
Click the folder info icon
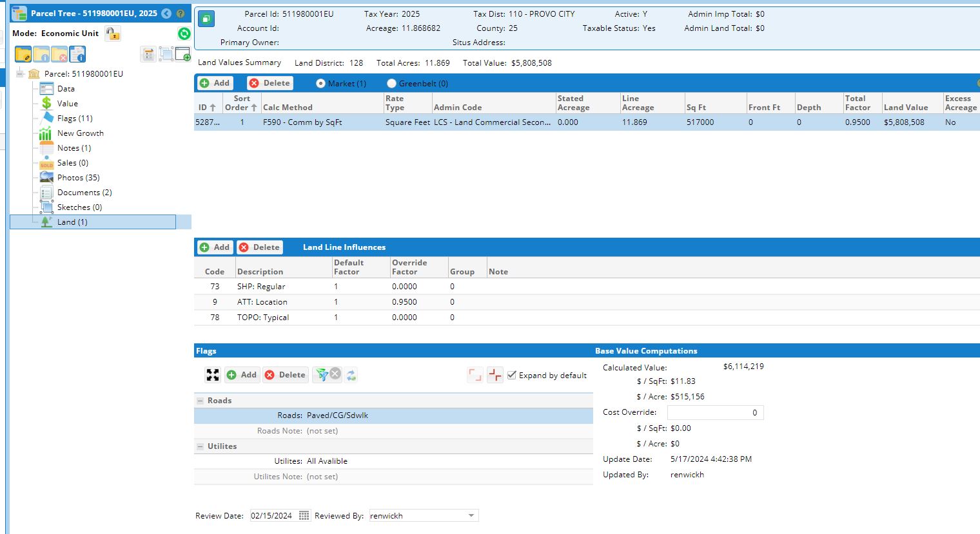coord(41,55)
